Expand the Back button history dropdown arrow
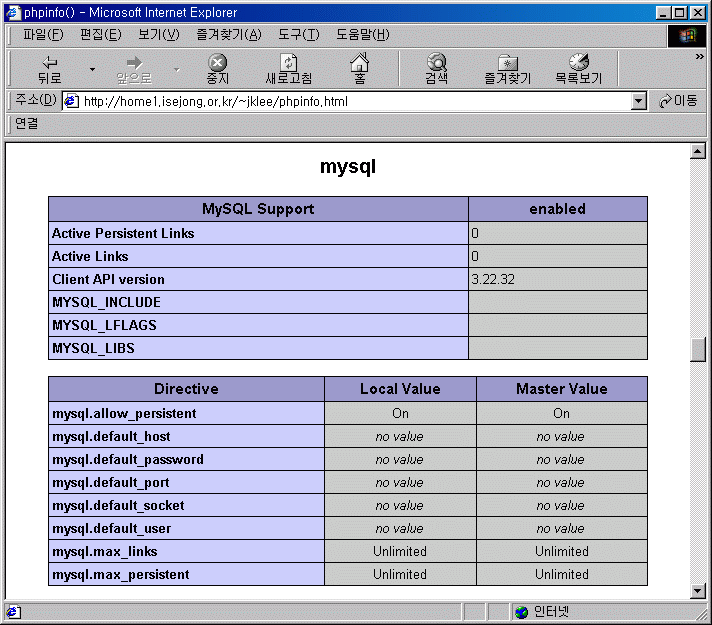Screen dimensions: 712x625 pyautogui.click(x=92, y=70)
